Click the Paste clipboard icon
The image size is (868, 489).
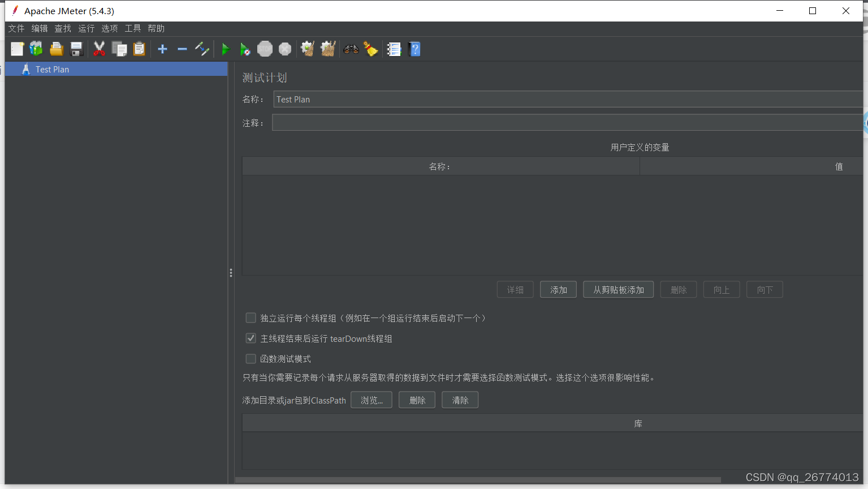tap(139, 49)
